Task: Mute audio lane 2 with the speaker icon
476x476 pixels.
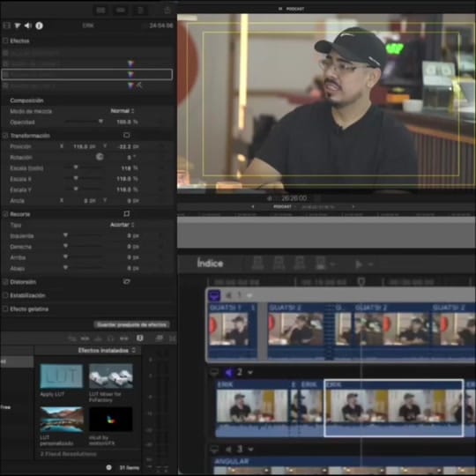Action: [x=228, y=372]
